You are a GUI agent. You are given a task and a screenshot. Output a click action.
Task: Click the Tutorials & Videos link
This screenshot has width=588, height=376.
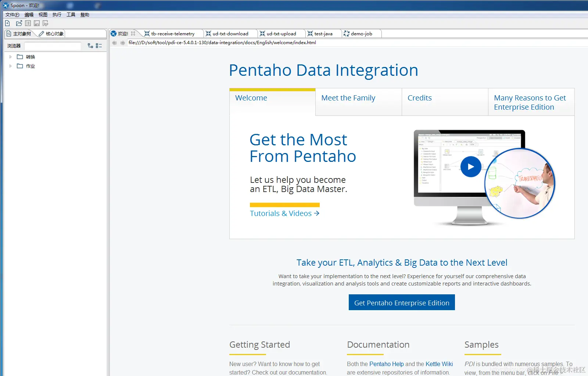coord(285,213)
